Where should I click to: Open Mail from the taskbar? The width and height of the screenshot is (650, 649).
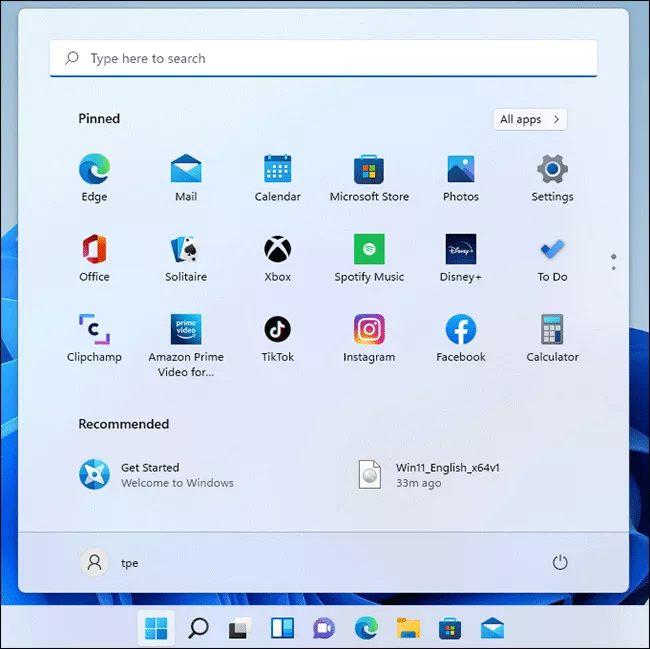(x=492, y=628)
